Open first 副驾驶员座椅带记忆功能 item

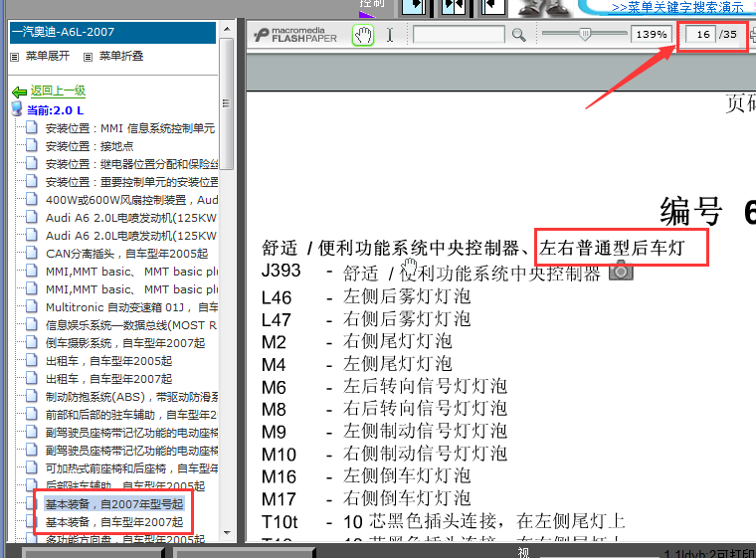click(131, 432)
